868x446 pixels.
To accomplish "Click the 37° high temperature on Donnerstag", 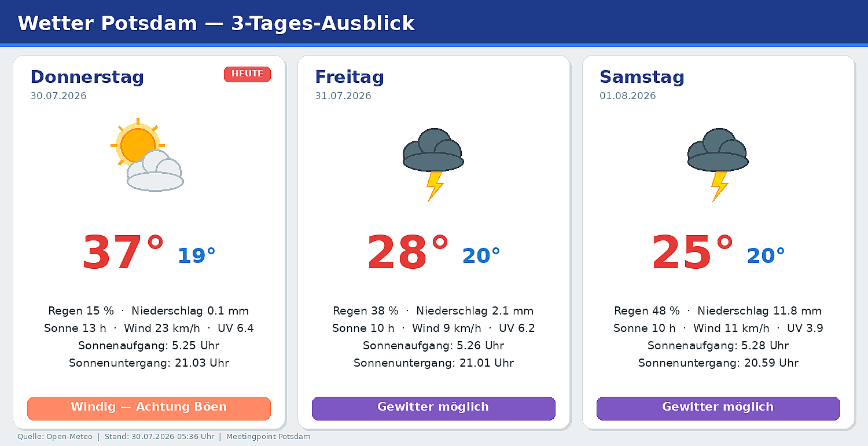I will (123, 253).
